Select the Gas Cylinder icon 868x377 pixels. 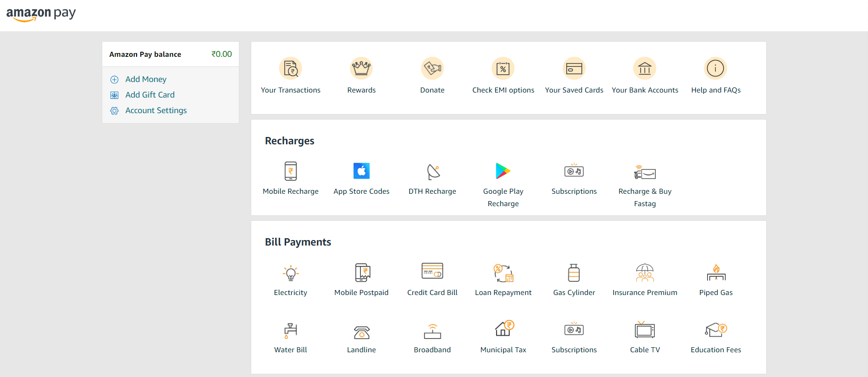coord(574,273)
